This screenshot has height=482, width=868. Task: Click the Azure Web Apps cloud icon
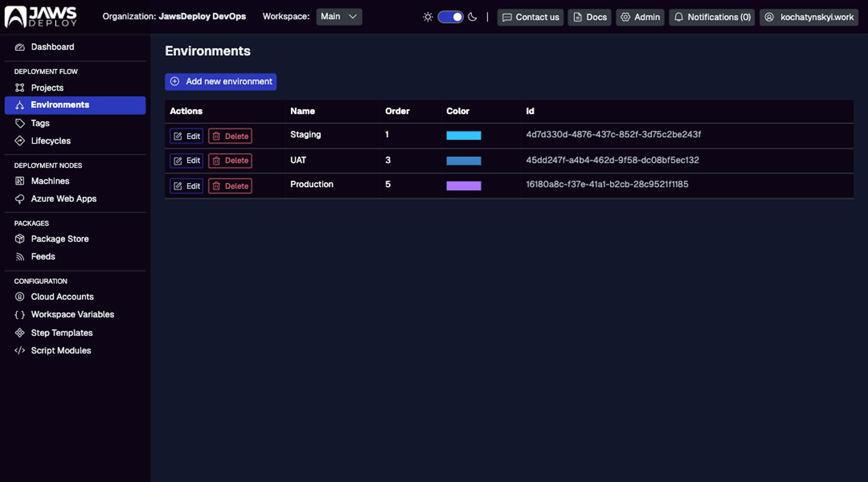coord(19,199)
